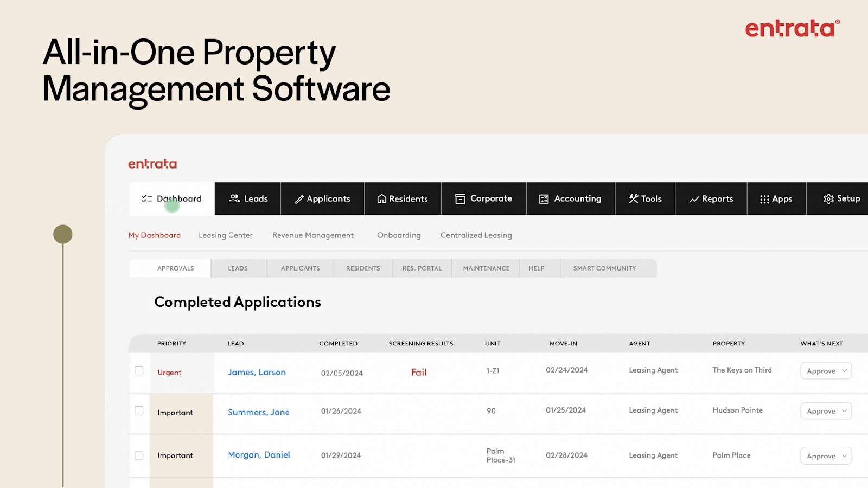Click The Keys on Third property cell
This screenshot has width=868, height=488.
[742, 370]
